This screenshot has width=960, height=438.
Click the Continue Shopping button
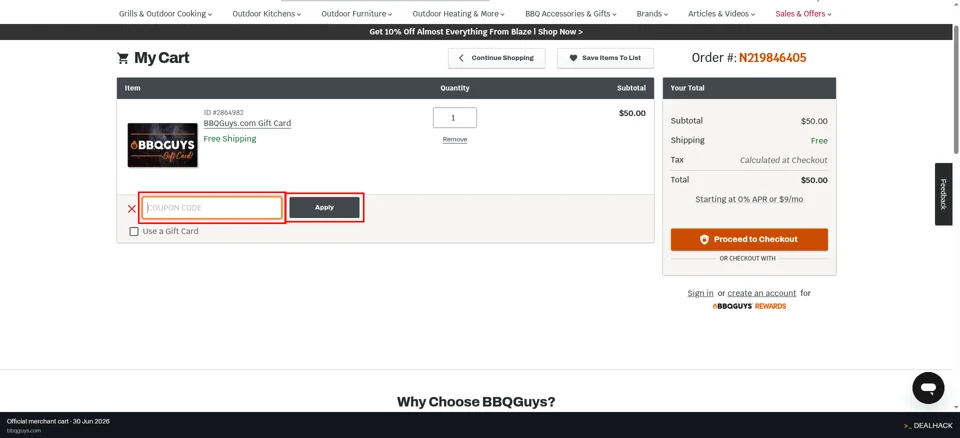point(497,58)
